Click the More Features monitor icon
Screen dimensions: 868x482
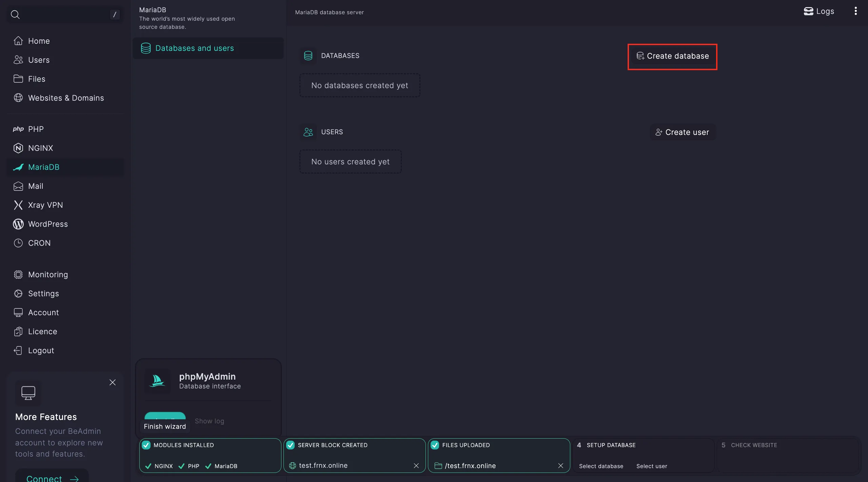[x=28, y=393]
